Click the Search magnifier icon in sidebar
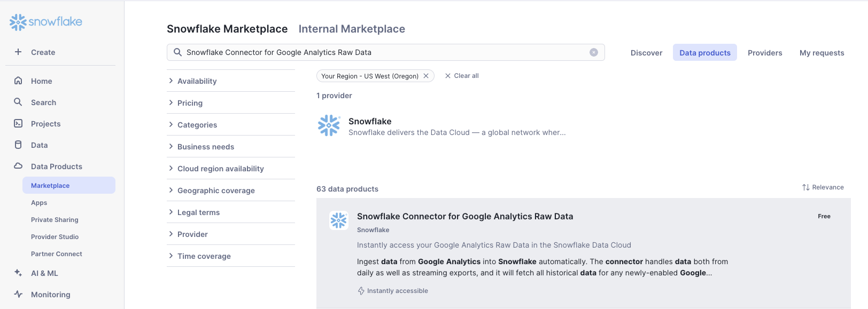The height and width of the screenshot is (309, 868). (18, 102)
